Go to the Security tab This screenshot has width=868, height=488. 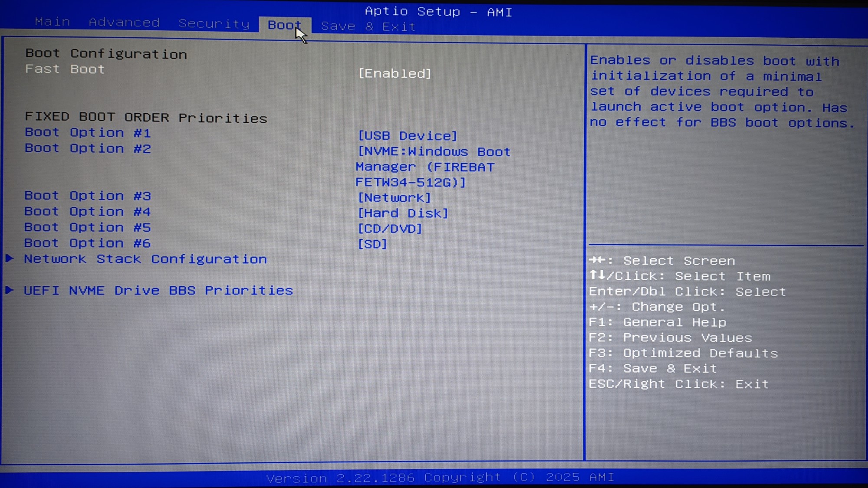pos(214,24)
